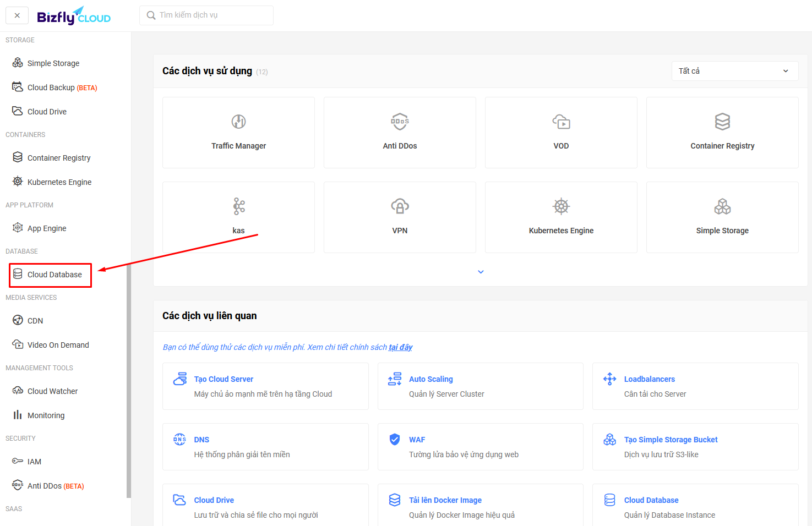Image resolution: width=812 pixels, height=526 pixels.
Task: Open the Anti DDos service card
Action: click(x=400, y=133)
